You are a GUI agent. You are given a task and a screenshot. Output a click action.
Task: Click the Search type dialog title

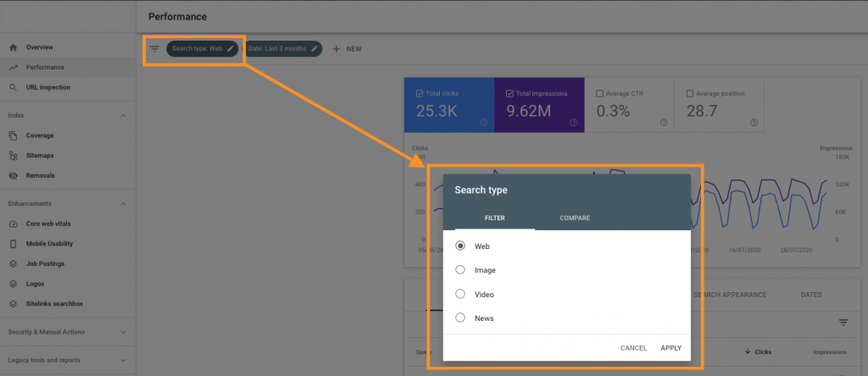coord(481,191)
